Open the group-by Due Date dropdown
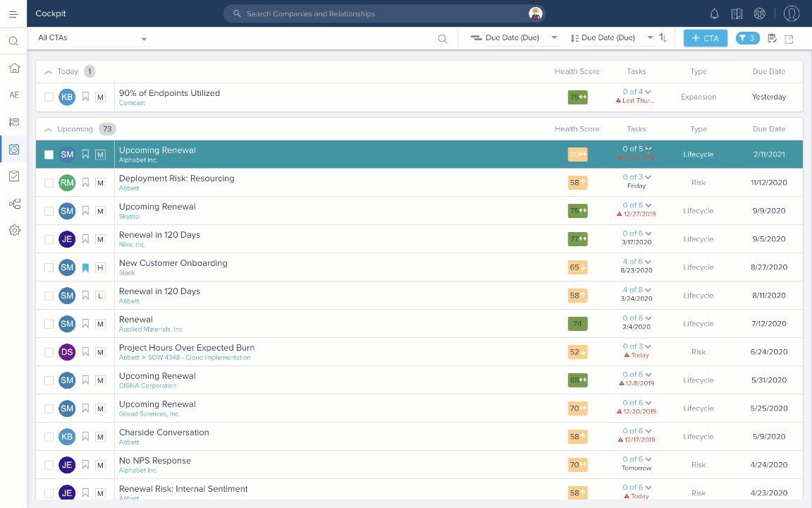The height and width of the screenshot is (508, 812). click(514, 38)
